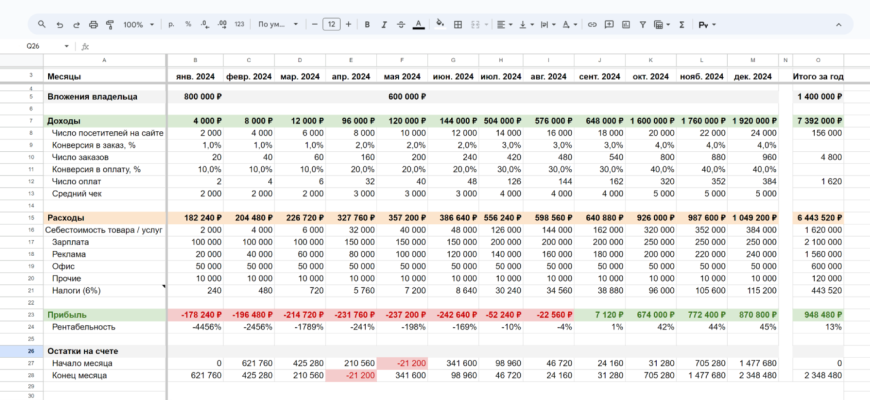The image size is (870, 400).
Task: Open the functions sigma icon
Action: 682,24
